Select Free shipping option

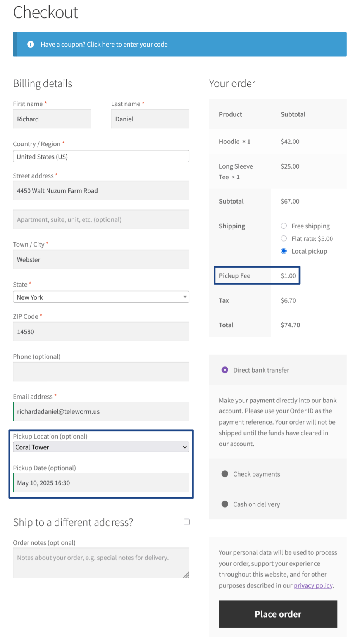coord(284,226)
